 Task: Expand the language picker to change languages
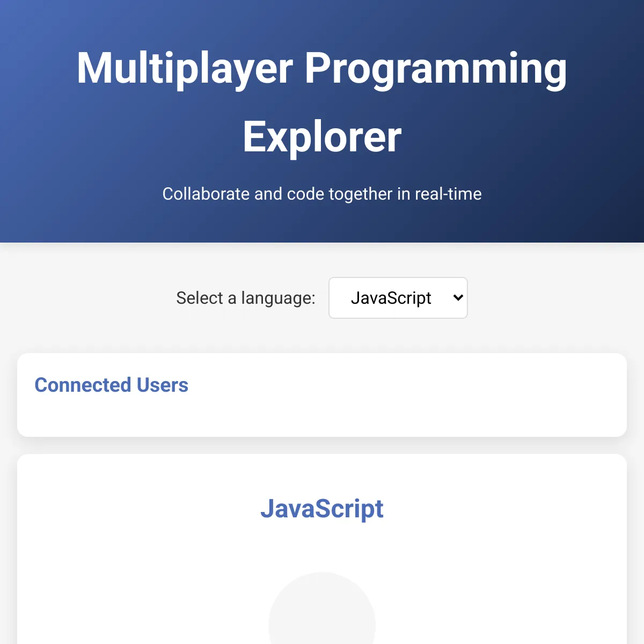(x=398, y=298)
